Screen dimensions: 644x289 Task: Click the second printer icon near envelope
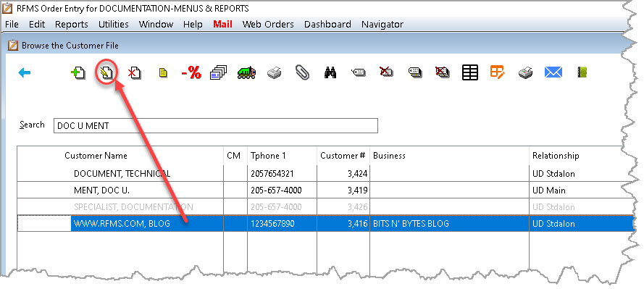(526, 73)
